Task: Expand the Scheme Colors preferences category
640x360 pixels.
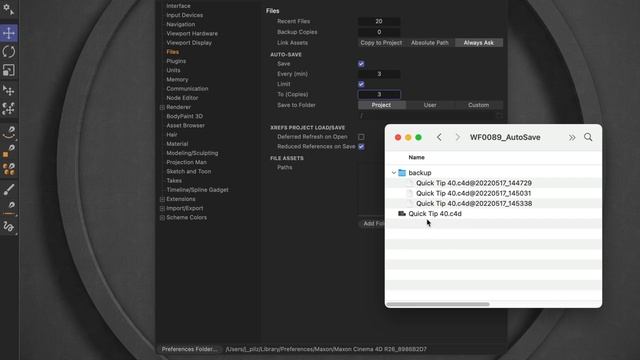Action: [162, 218]
